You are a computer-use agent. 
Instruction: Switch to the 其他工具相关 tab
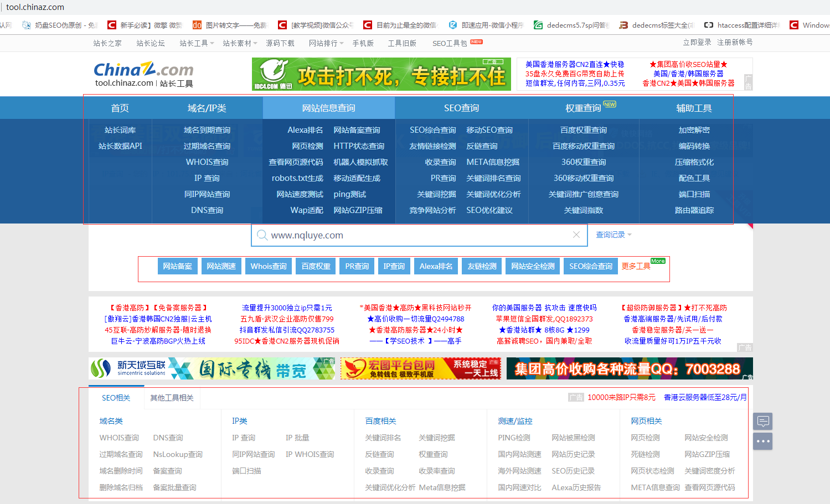[172, 398]
